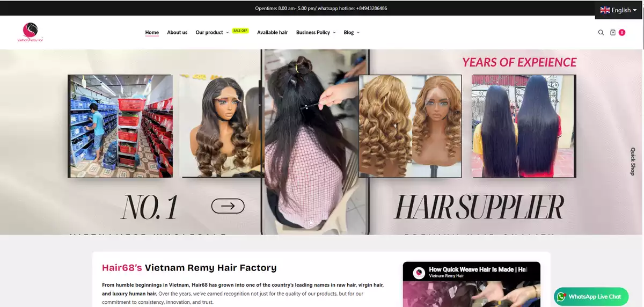Click the HAIR SUPPLIER banner text
Screen dimensions: 644x307
click(479, 208)
